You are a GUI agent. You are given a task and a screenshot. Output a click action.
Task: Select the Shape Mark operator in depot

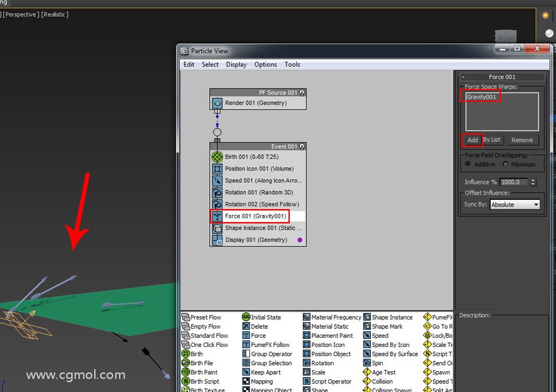coord(383,327)
